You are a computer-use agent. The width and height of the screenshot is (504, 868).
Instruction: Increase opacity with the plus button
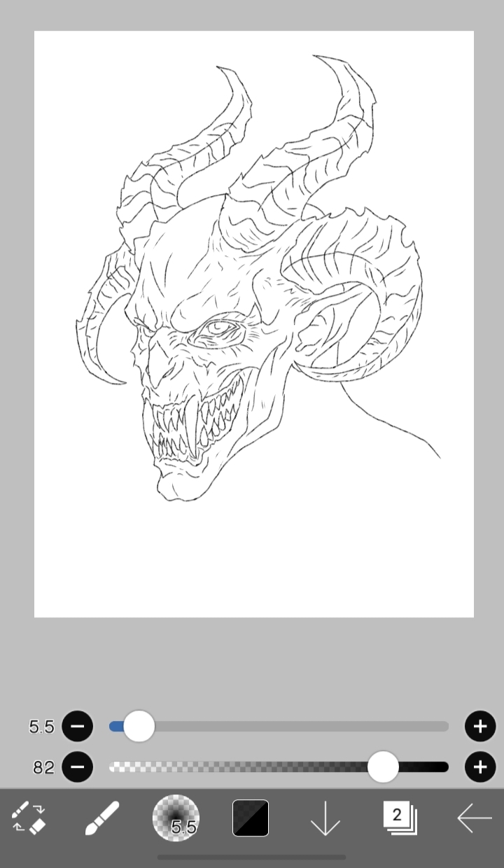click(480, 767)
